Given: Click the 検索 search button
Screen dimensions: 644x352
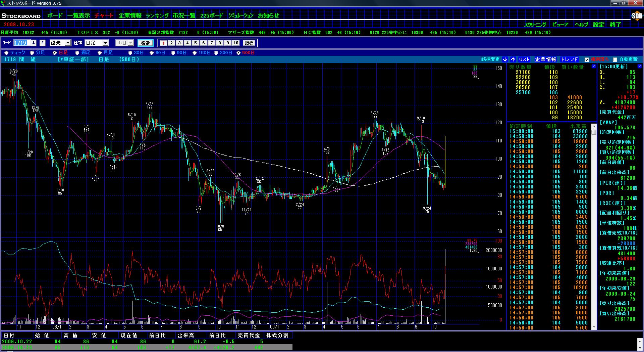Looking at the screenshot, I should click(145, 43).
